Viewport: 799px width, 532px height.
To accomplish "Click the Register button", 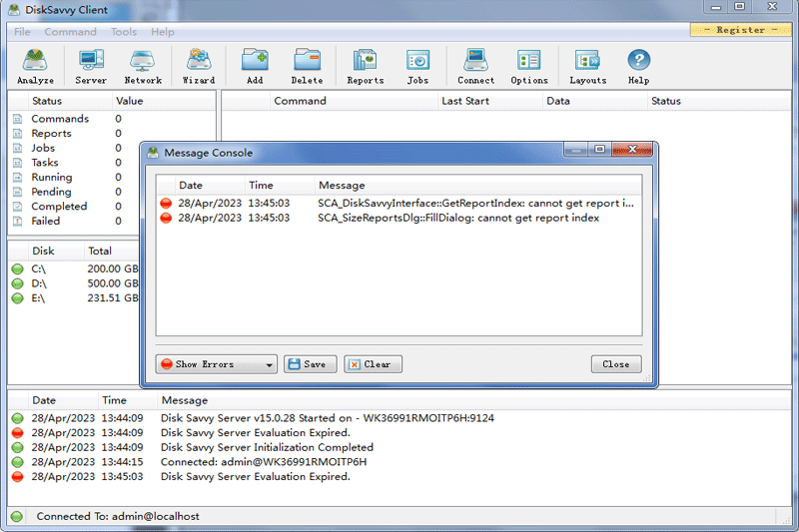I will (x=741, y=30).
